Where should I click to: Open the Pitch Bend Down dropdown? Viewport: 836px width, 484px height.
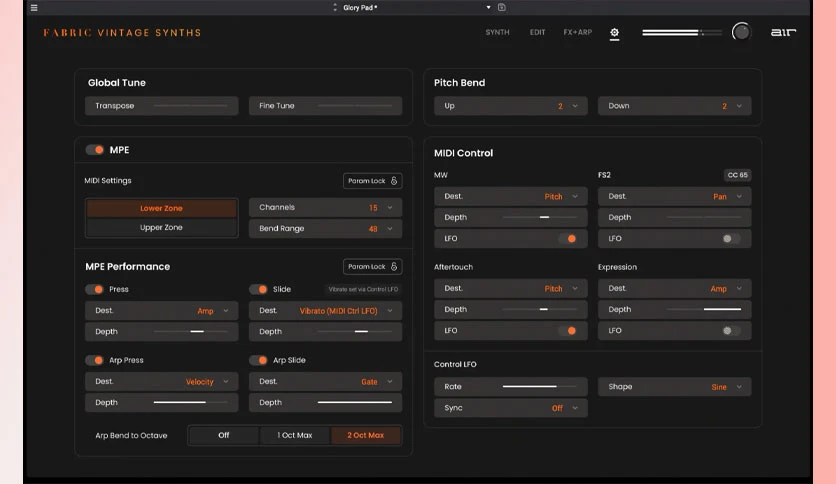pyautogui.click(x=674, y=106)
